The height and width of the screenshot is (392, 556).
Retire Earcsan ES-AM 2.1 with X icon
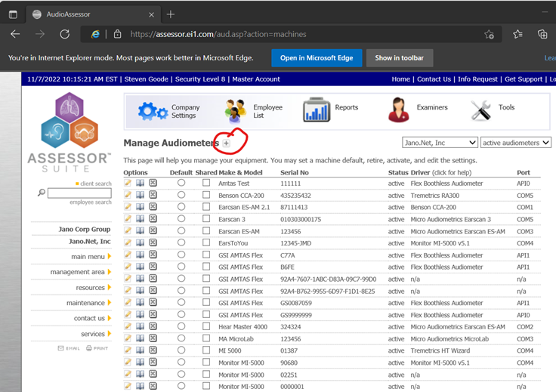[153, 207]
